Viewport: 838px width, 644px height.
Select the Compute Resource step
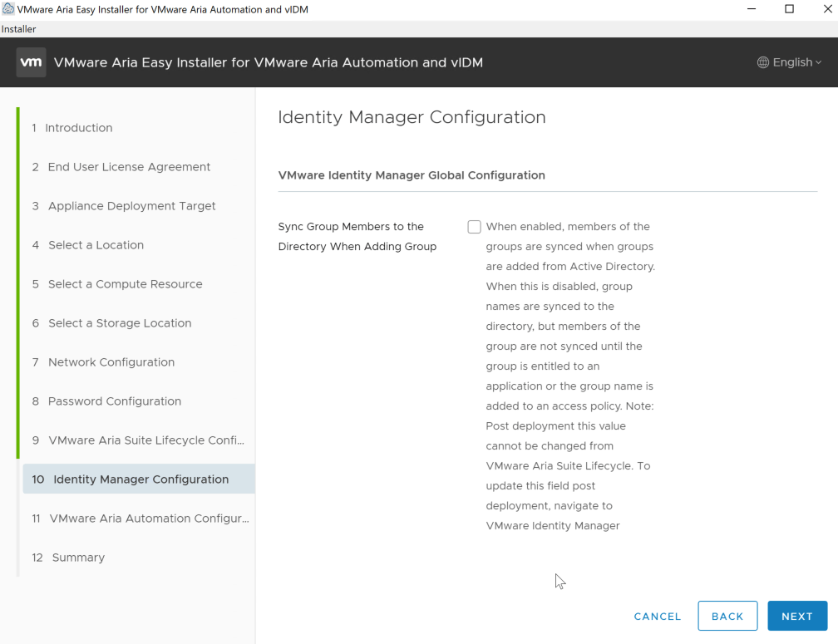pos(125,284)
